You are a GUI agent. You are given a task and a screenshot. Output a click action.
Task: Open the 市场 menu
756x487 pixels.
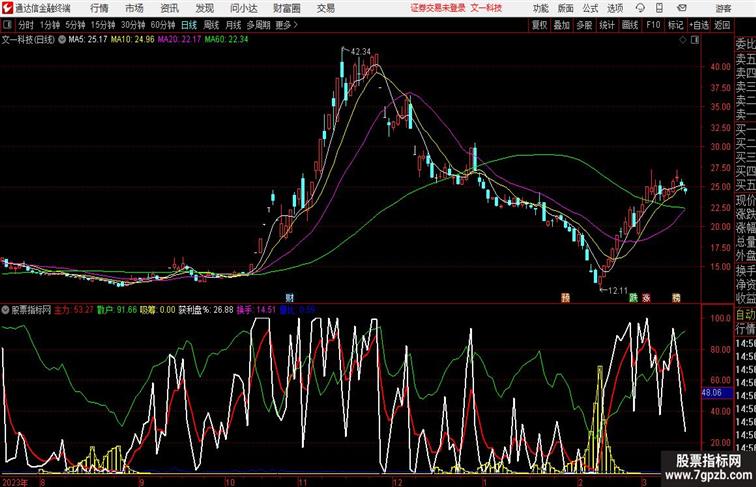point(135,8)
